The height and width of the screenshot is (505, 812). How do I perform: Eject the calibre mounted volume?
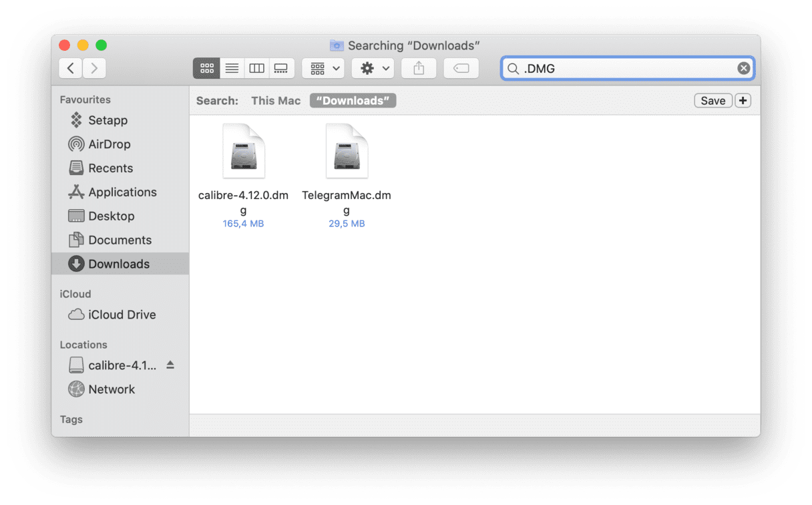coord(170,365)
